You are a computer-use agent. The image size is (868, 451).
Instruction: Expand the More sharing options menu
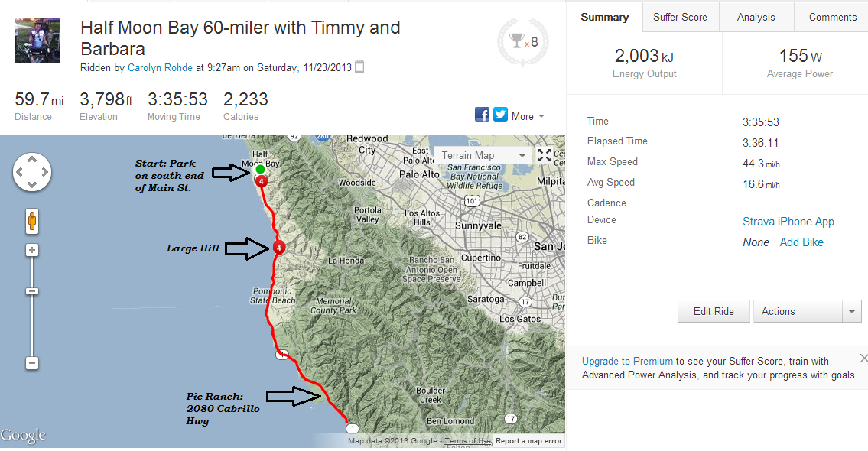[x=528, y=116]
